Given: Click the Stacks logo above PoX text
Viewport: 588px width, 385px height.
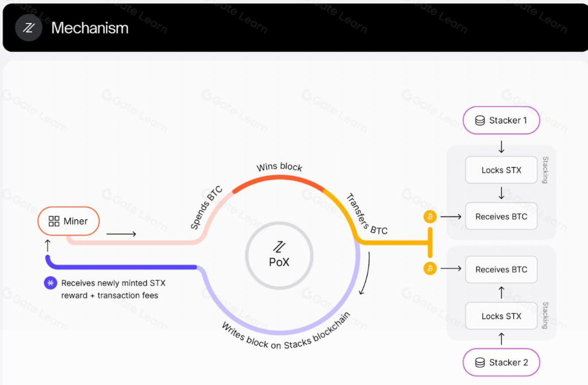Looking at the screenshot, I should coord(279,247).
